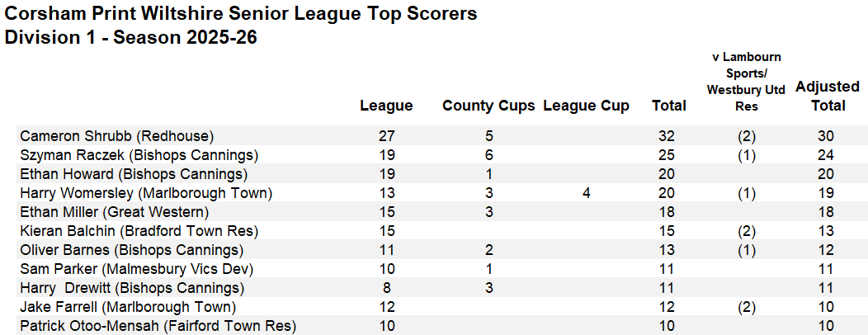Select Szyman Raczek (Bishops Cannings) name

coord(139,154)
